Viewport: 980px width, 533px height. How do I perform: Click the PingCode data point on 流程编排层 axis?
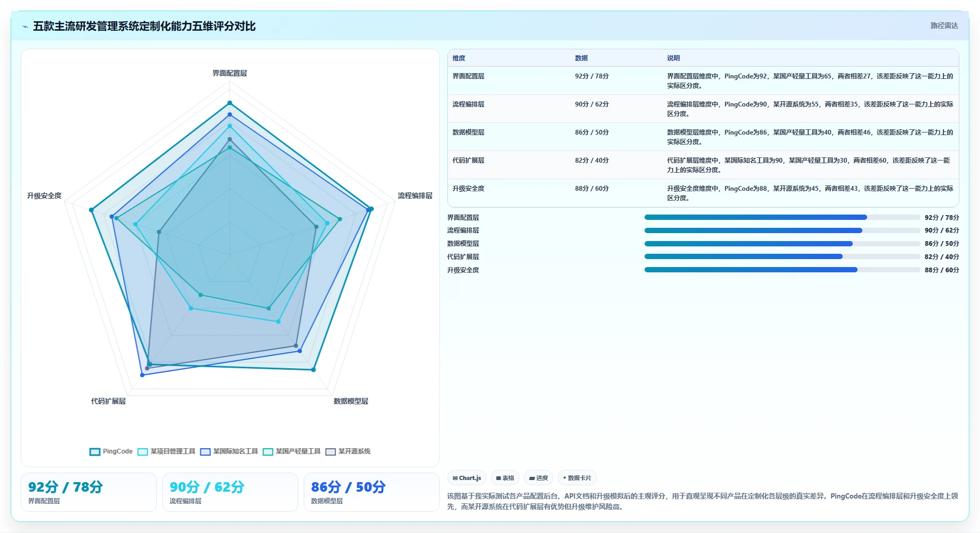click(371, 209)
